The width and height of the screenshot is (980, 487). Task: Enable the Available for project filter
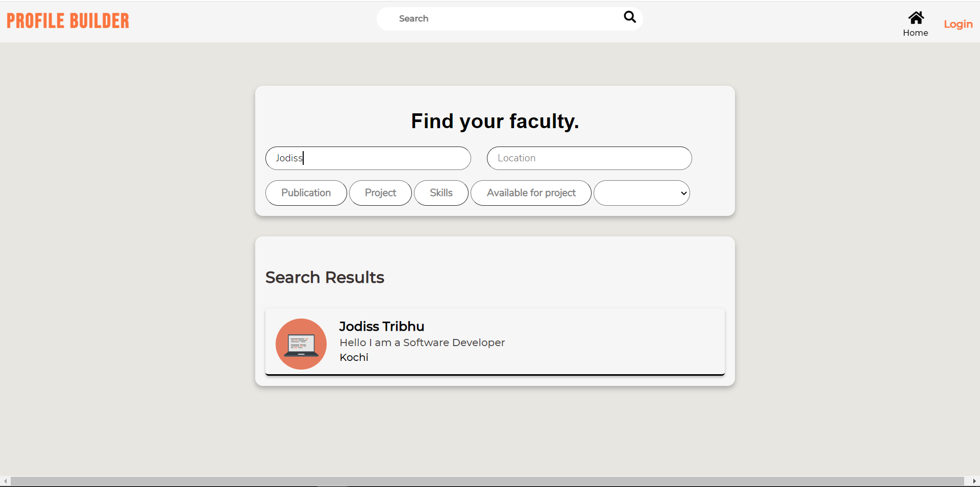click(530, 193)
